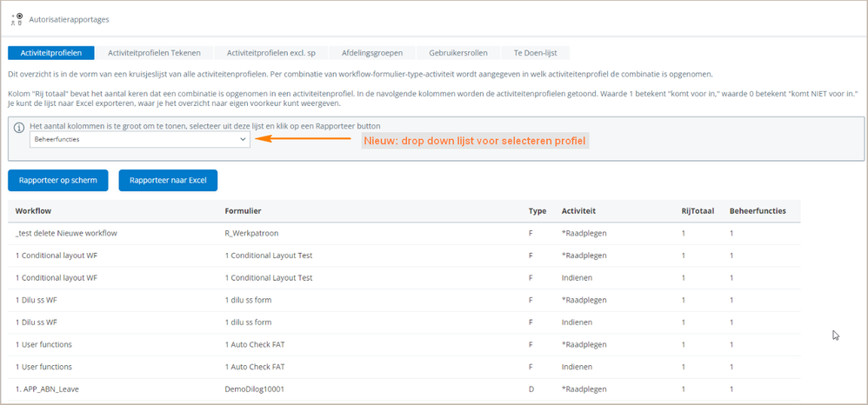This screenshot has width=868, height=405.
Task: Open the Activiteitprofielen excl. sp tab
Action: [271, 53]
